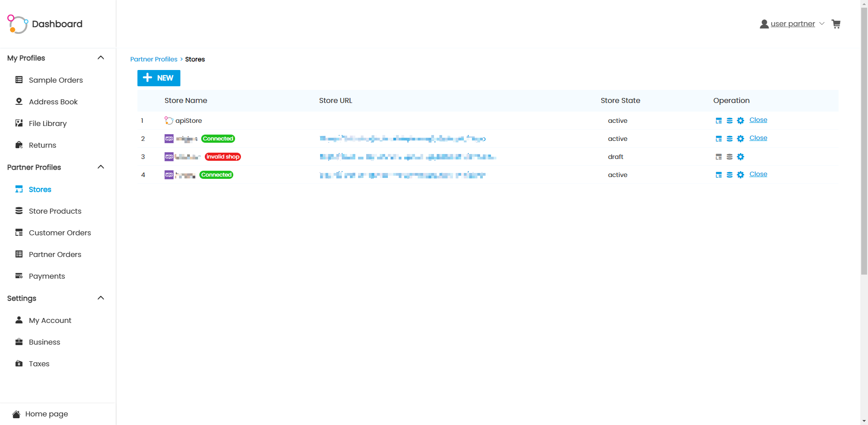This screenshot has height=425, width=868.
Task: Open Customer Orders from the sidebar
Action: tap(60, 233)
